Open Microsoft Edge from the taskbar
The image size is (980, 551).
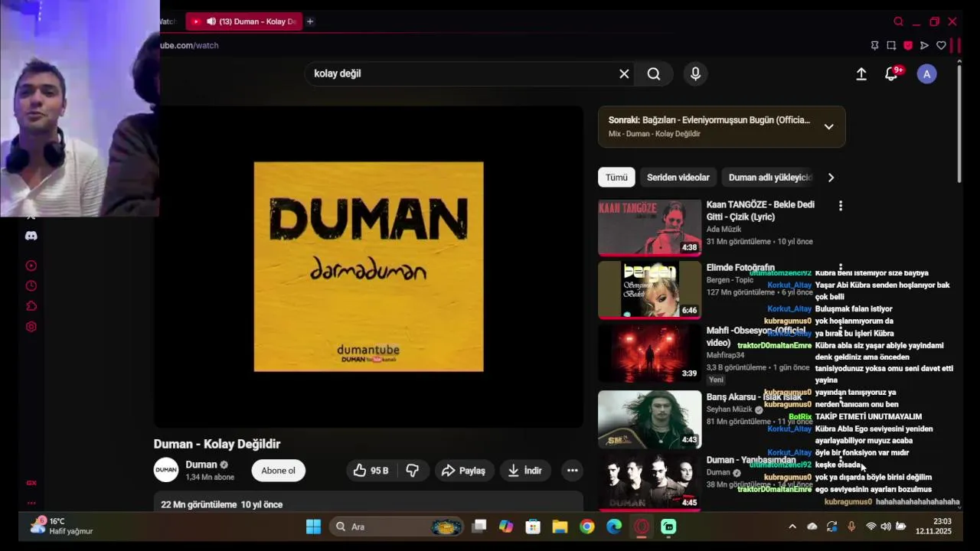click(x=614, y=527)
